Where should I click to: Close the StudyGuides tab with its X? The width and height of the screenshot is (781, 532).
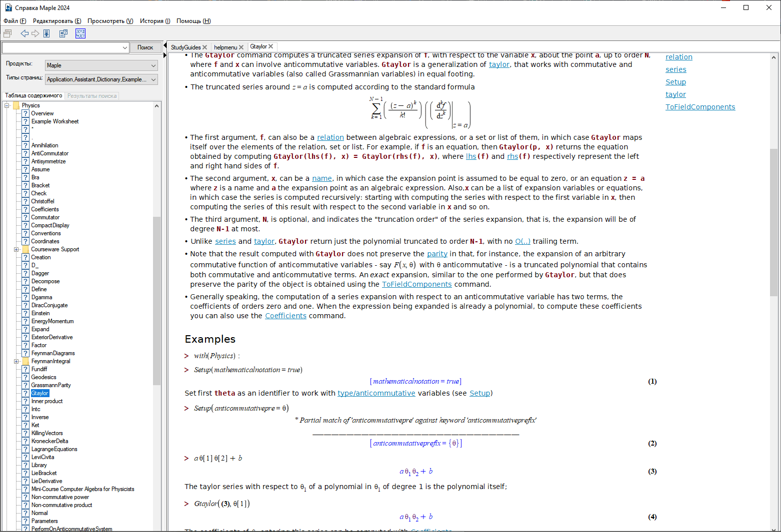coord(204,47)
